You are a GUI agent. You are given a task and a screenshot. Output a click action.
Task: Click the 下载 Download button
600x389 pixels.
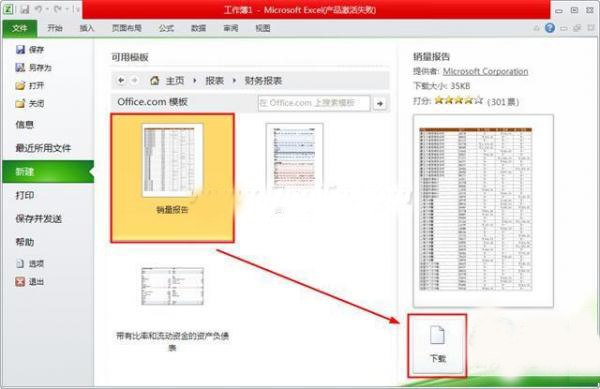(x=437, y=345)
